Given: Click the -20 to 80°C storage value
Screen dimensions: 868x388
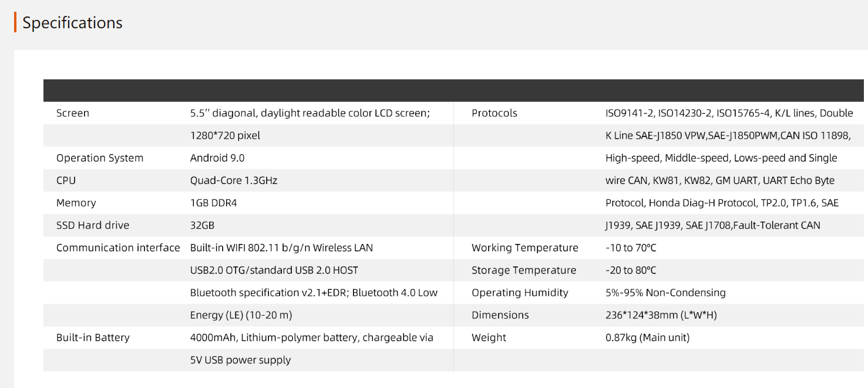Looking at the screenshot, I should (x=631, y=270).
